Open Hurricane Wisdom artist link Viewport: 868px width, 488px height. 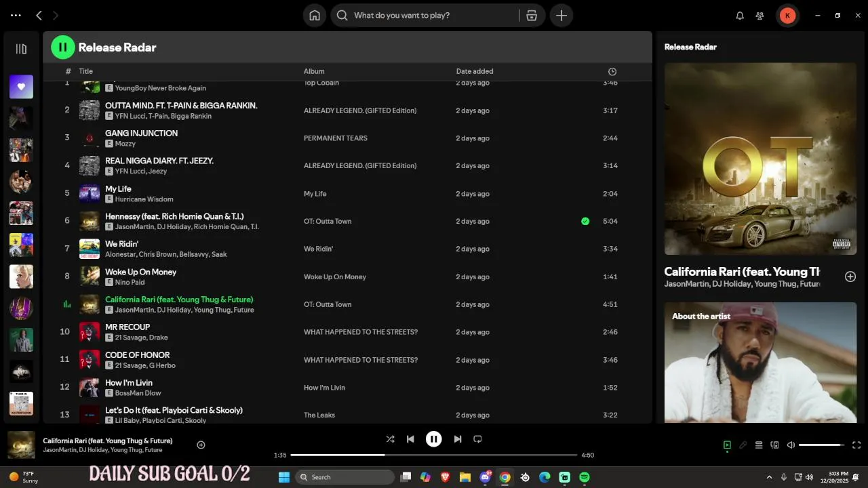pos(144,199)
